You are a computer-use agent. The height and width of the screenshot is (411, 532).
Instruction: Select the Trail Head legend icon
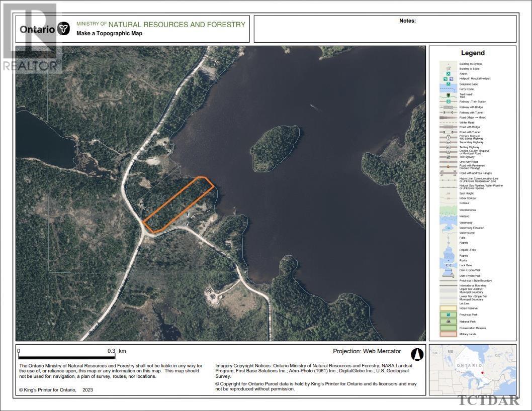click(x=448, y=95)
